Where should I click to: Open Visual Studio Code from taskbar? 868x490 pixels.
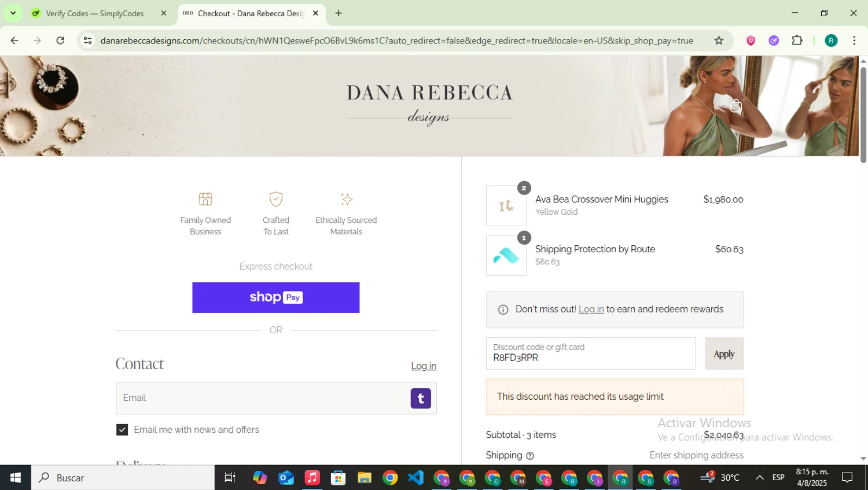[x=415, y=477]
